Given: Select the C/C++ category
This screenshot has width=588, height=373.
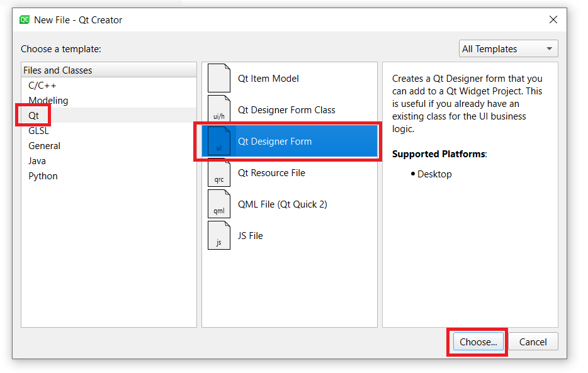Looking at the screenshot, I should click(42, 86).
